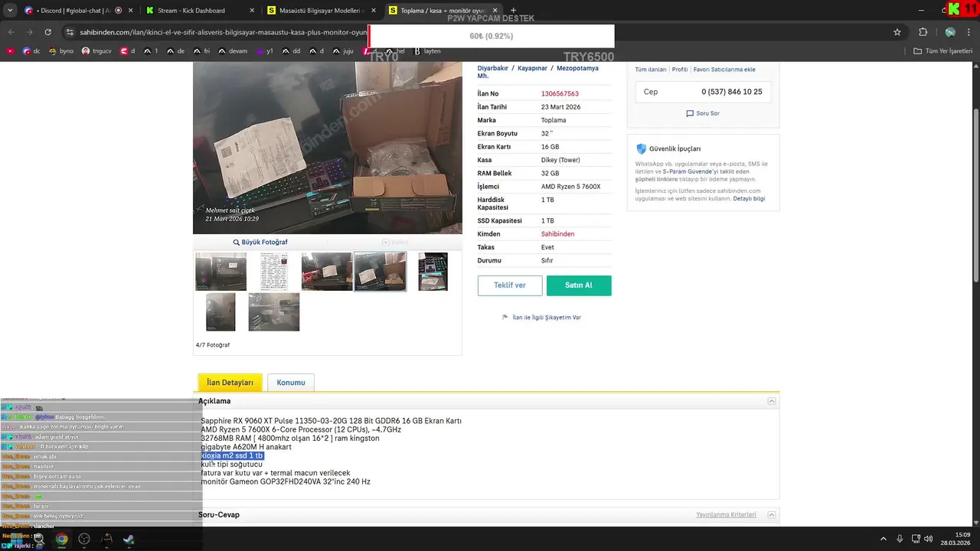Select the İlan Detayları tab

230,383
